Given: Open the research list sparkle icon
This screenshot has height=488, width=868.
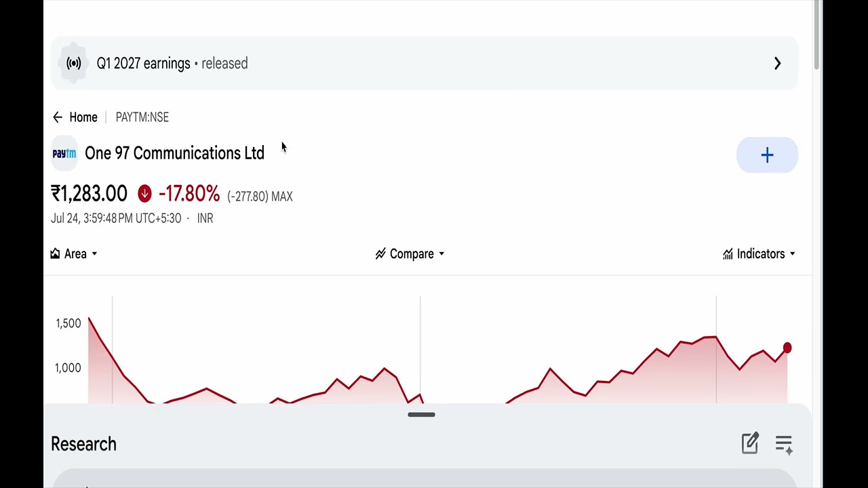Looking at the screenshot, I should [x=784, y=445].
